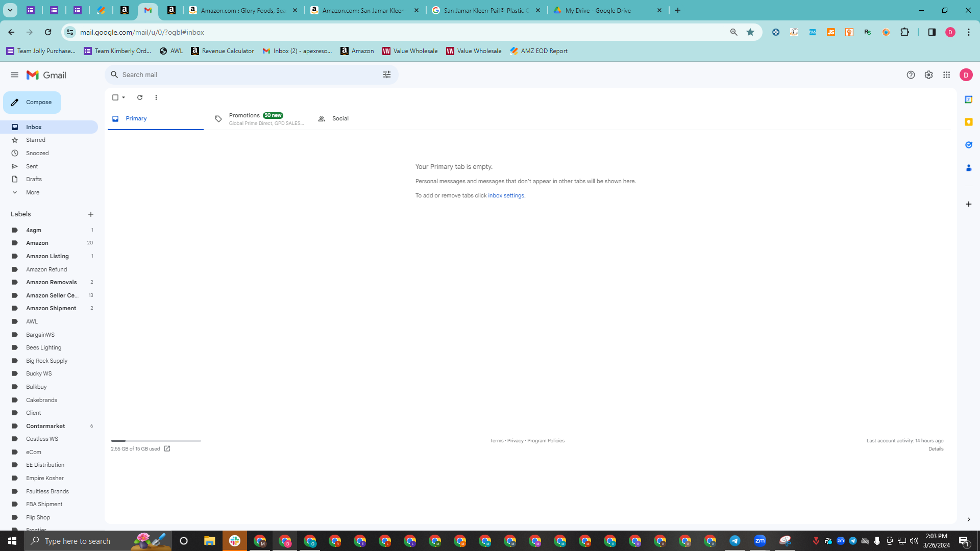The height and width of the screenshot is (551, 980).
Task: Open Gmail settings gear
Action: pyautogui.click(x=928, y=75)
